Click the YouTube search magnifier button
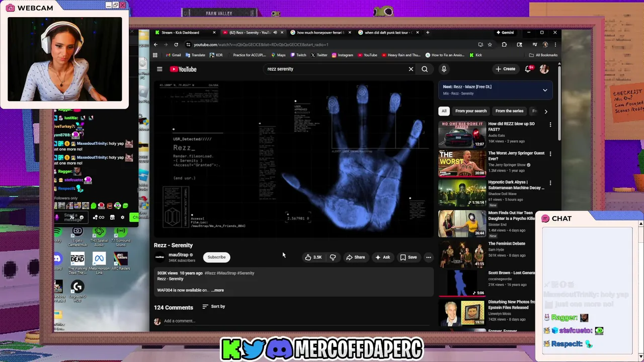Screen dimensions: 644x362 425,69
